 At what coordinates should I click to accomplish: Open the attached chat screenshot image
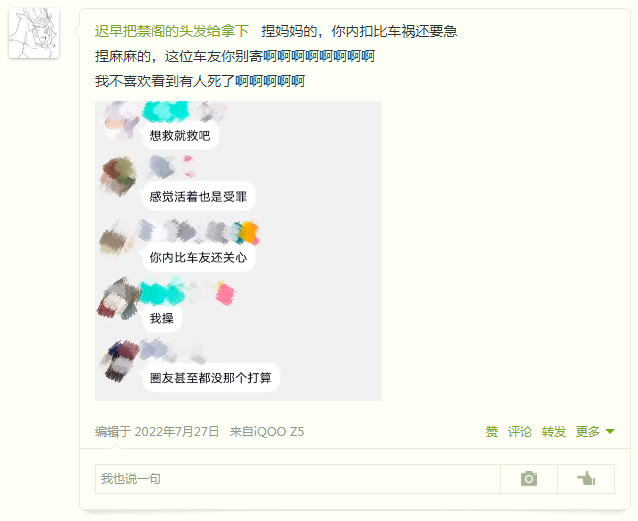click(238, 251)
